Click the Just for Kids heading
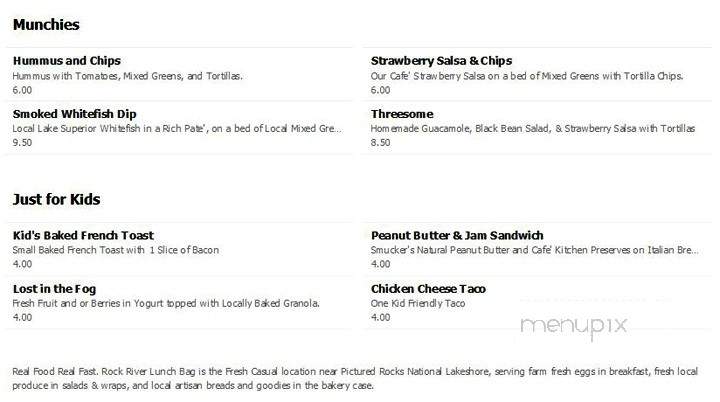 tap(56, 199)
